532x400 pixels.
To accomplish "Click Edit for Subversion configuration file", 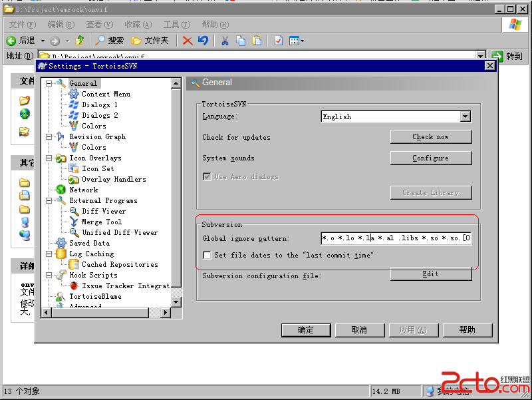I will [431, 274].
